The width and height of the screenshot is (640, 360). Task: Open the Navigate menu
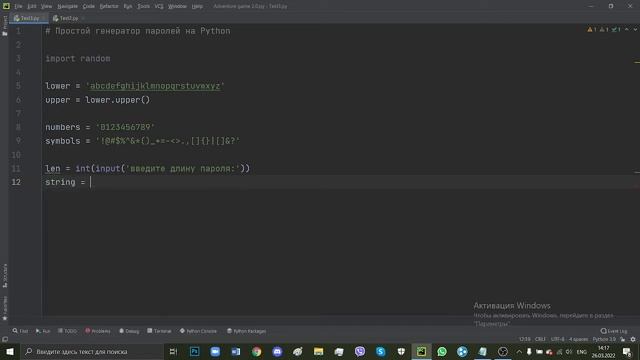pos(67,6)
